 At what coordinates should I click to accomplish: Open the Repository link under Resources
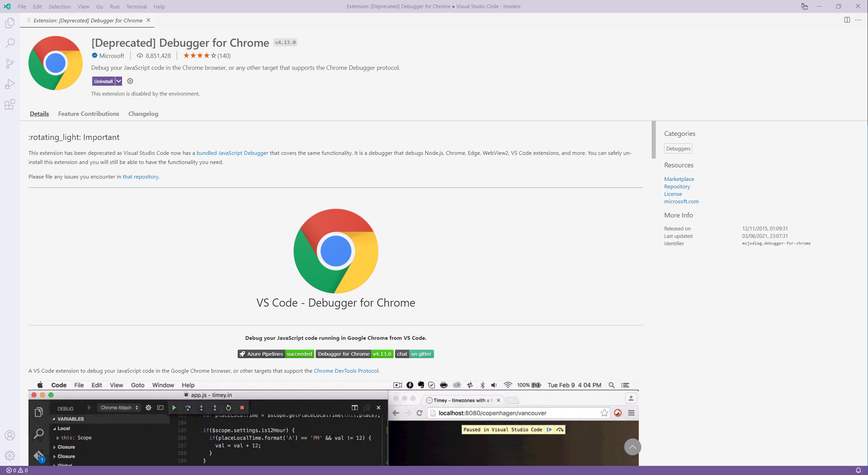point(676,186)
